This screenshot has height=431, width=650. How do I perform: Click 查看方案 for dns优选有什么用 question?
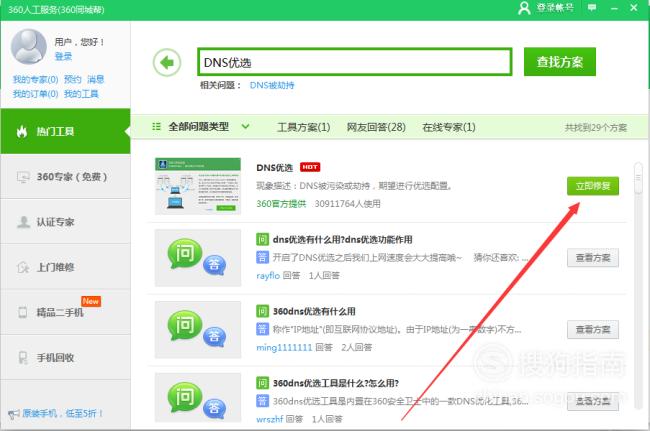click(593, 258)
